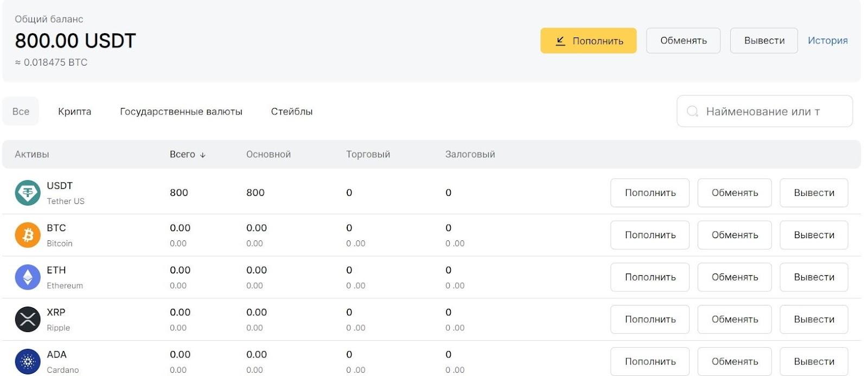Click the Ethereum asset name
Screen dimensions: 868x376
click(x=65, y=286)
